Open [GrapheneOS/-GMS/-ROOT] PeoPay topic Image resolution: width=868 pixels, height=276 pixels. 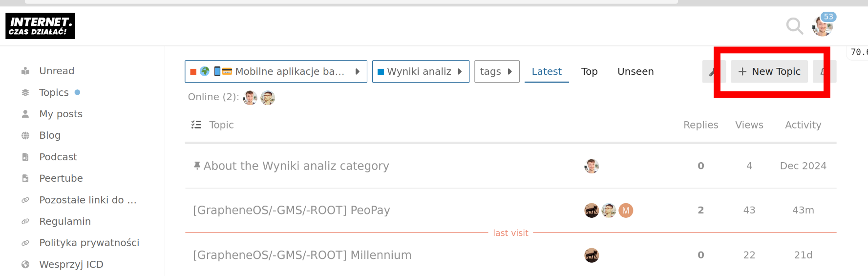point(292,210)
